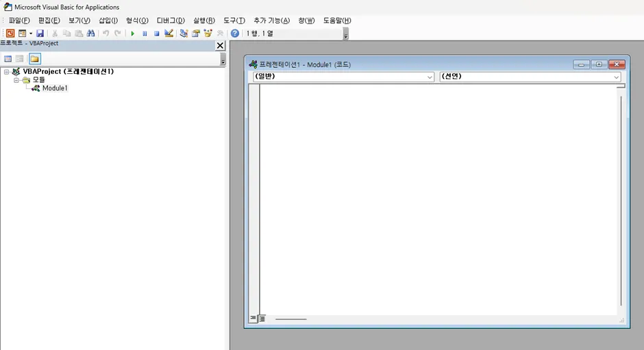Image resolution: width=644 pixels, height=350 pixels.
Task: Select the 모듈 folder in project tree
Action: [38, 79]
